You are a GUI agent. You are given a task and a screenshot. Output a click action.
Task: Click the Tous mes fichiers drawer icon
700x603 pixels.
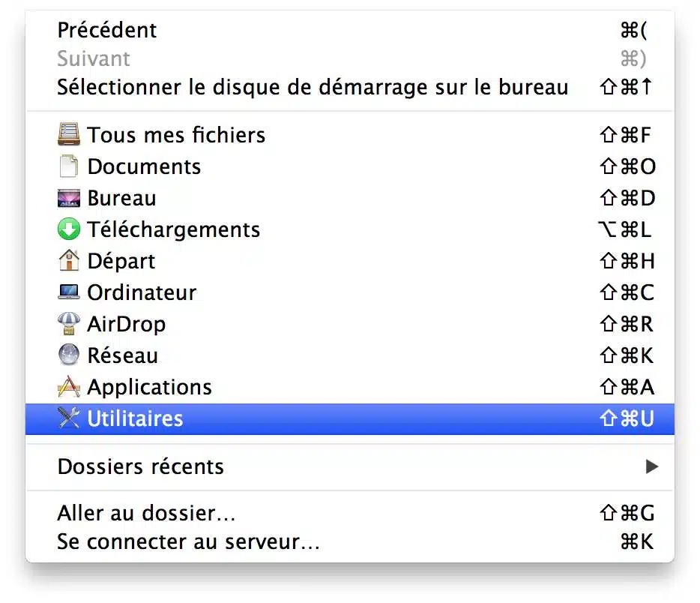(69, 134)
